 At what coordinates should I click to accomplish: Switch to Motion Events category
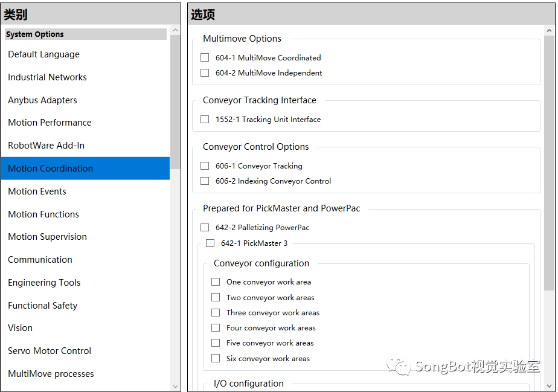(85, 191)
